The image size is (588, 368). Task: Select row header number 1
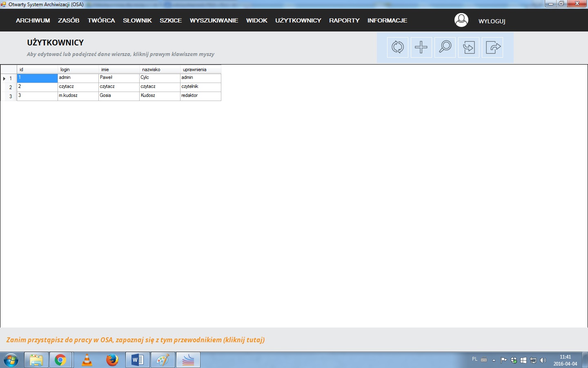pyautogui.click(x=9, y=78)
